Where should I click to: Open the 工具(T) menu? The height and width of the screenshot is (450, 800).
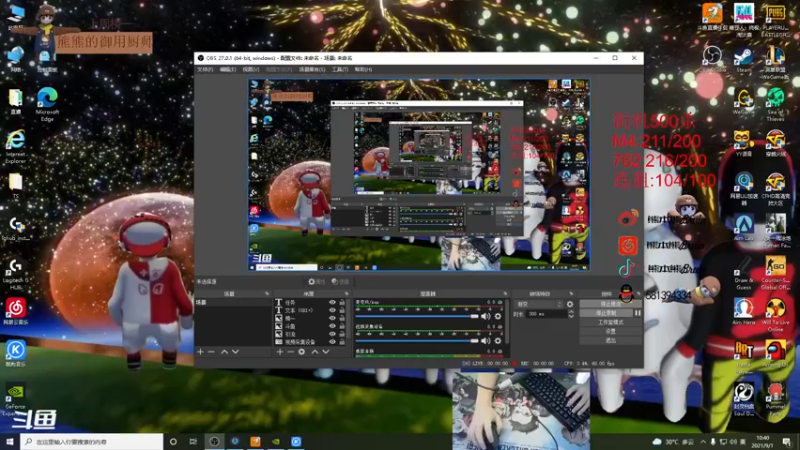coord(340,69)
